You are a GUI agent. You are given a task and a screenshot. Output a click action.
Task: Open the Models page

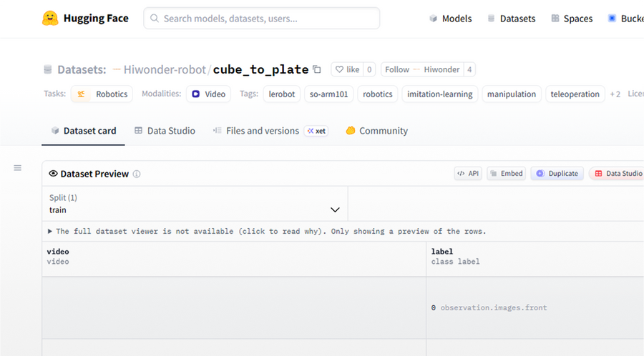pos(451,19)
